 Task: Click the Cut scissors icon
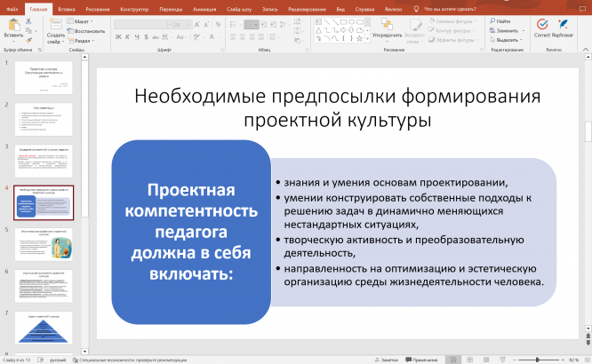pos(28,20)
